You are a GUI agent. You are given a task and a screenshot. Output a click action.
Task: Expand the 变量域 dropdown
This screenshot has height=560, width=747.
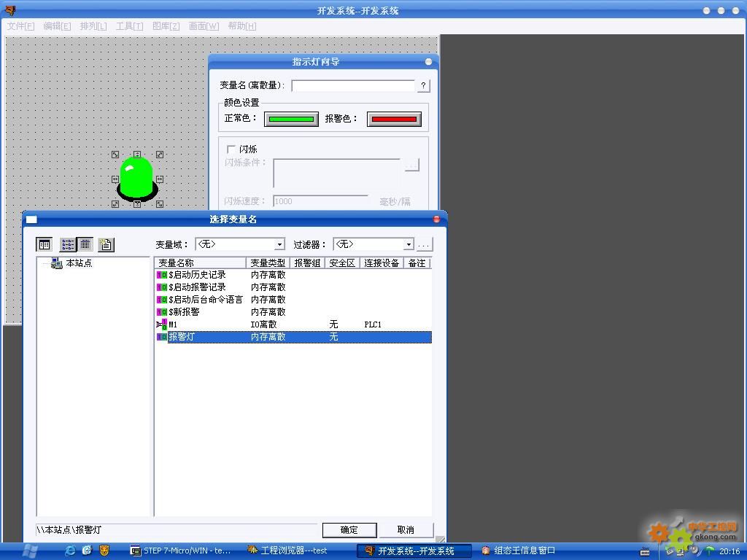pyautogui.click(x=279, y=245)
